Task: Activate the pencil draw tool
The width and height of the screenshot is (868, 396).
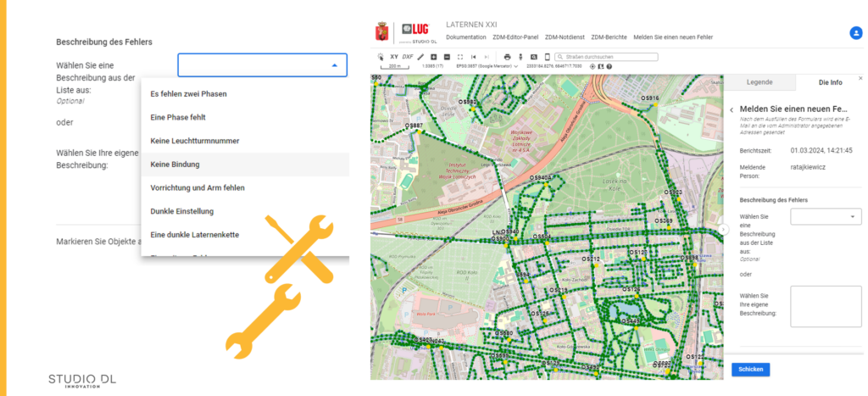Action: coord(420,57)
